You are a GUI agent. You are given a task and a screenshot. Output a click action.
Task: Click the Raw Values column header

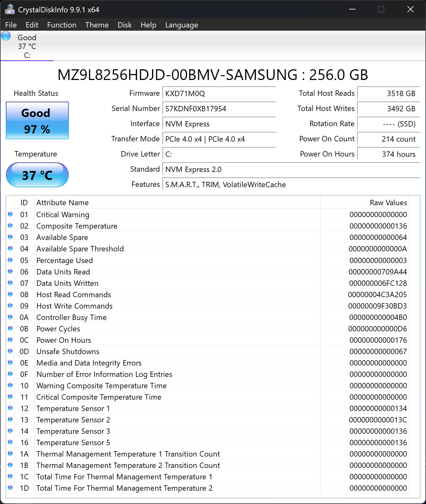click(x=364, y=203)
